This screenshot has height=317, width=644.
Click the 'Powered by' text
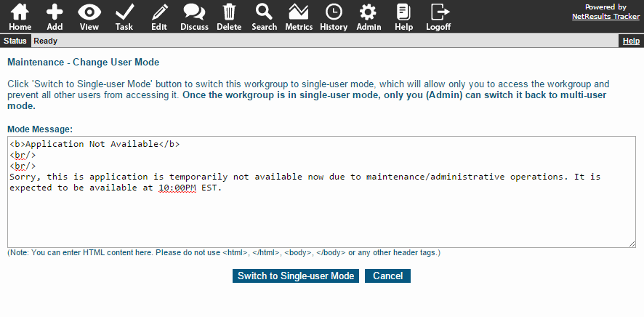tap(605, 7)
